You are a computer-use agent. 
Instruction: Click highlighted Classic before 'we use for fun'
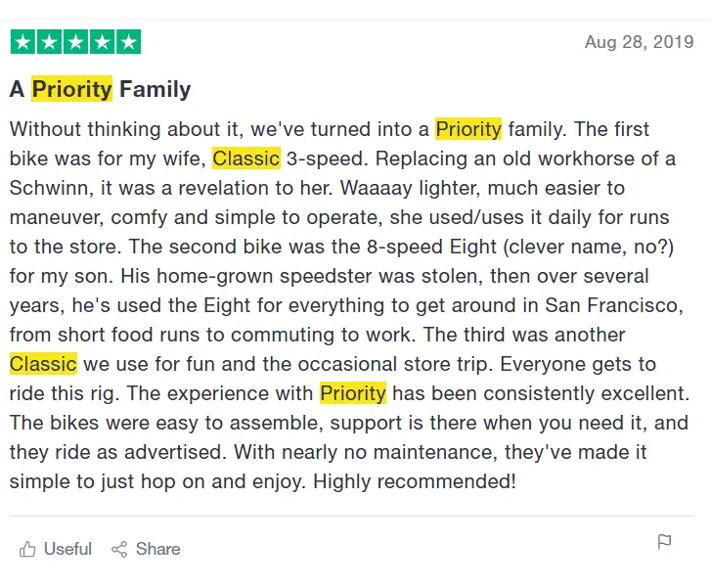pos(43,364)
